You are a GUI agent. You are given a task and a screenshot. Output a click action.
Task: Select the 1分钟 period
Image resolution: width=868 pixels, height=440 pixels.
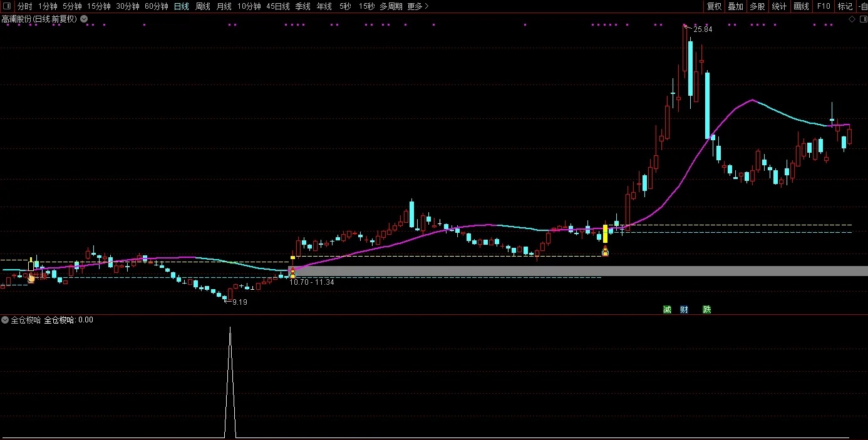[48, 6]
